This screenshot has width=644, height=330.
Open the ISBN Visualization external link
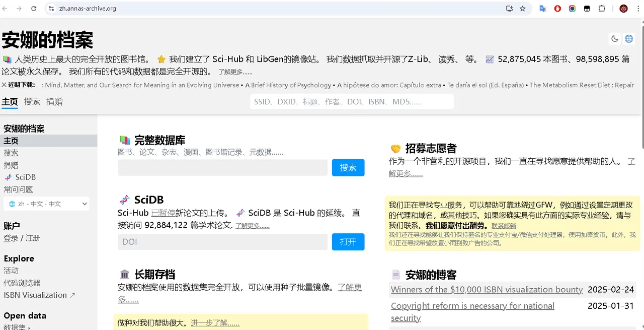pyautogui.click(x=39, y=295)
